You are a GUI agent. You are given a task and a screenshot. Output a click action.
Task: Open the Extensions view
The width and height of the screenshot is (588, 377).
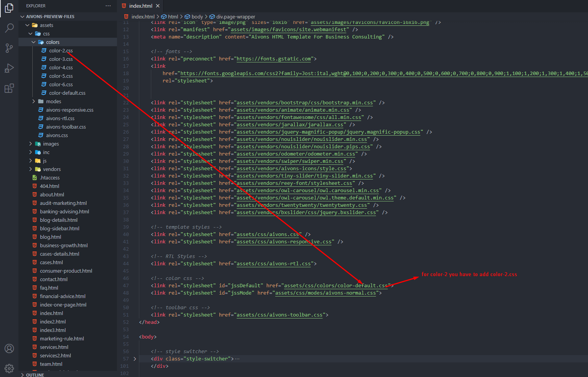click(9, 88)
